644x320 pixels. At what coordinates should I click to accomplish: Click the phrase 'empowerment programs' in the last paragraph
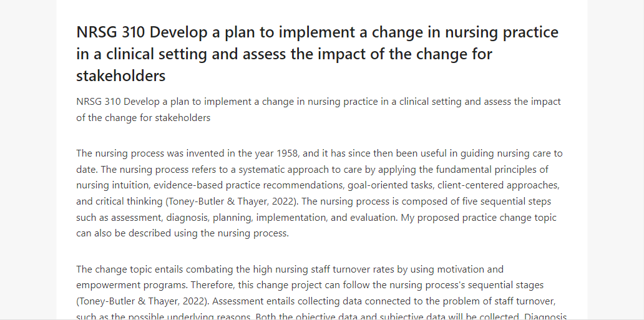click(x=132, y=285)
